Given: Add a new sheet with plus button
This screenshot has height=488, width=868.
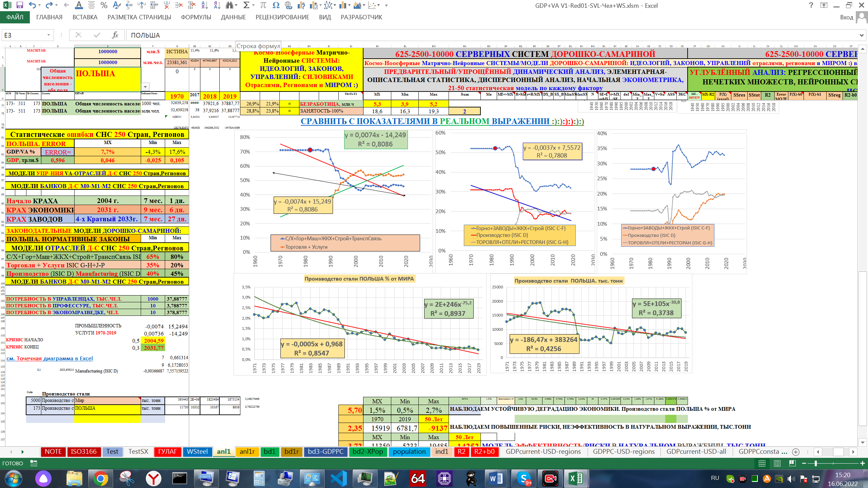Looking at the screenshot, I should 796,452.
